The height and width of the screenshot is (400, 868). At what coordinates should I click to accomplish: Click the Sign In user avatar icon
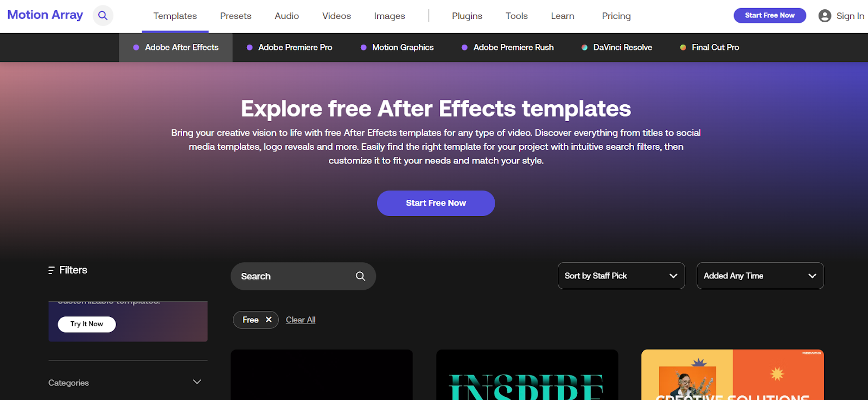(x=825, y=16)
